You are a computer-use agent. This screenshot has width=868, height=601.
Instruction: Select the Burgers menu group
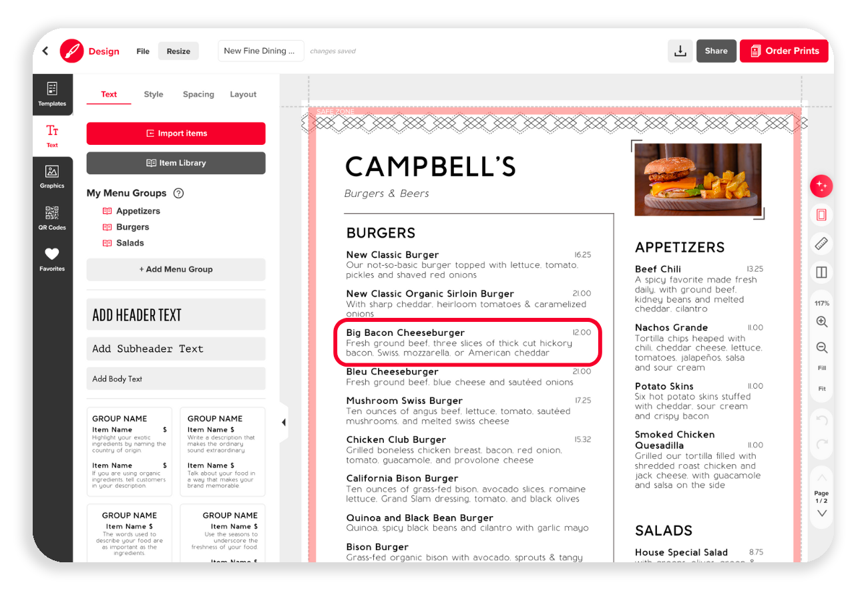coord(125,227)
